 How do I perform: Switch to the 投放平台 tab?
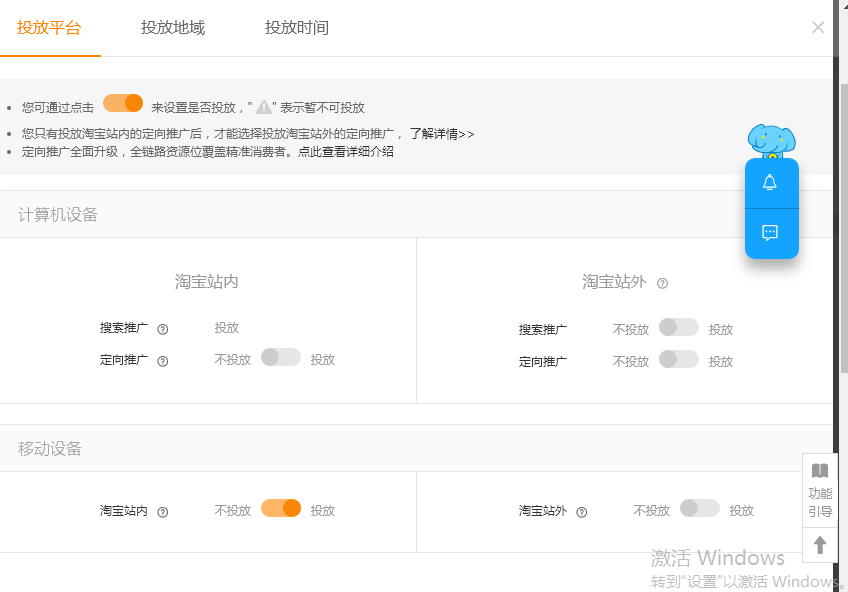click(x=49, y=28)
